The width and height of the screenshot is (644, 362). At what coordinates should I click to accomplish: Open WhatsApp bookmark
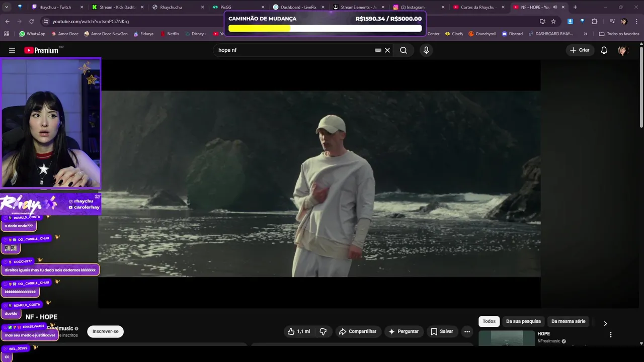coord(32,34)
